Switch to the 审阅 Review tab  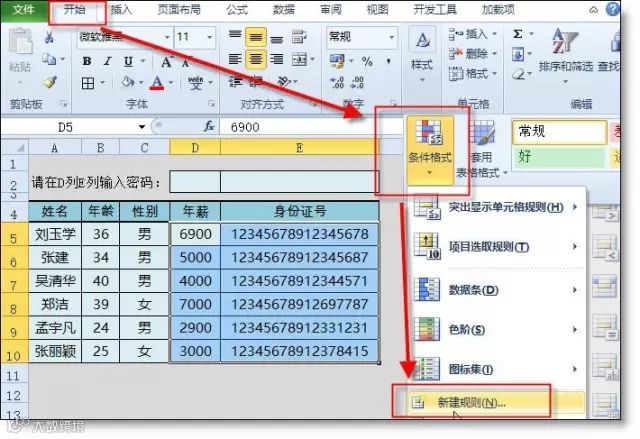coord(331,10)
